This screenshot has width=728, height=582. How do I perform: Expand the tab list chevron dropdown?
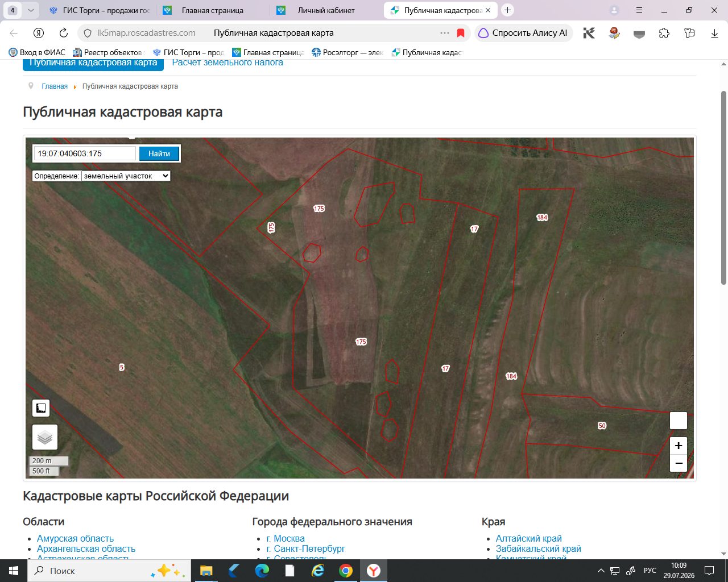point(31,10)
